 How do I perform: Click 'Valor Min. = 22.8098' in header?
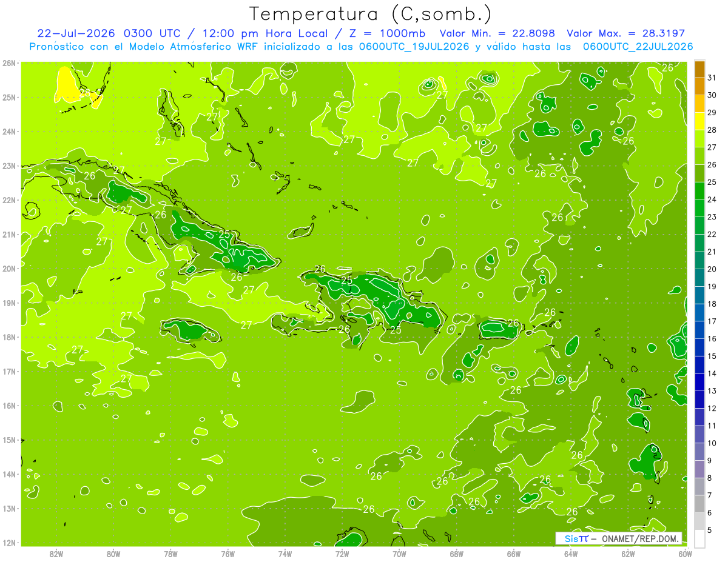point(498,33)
